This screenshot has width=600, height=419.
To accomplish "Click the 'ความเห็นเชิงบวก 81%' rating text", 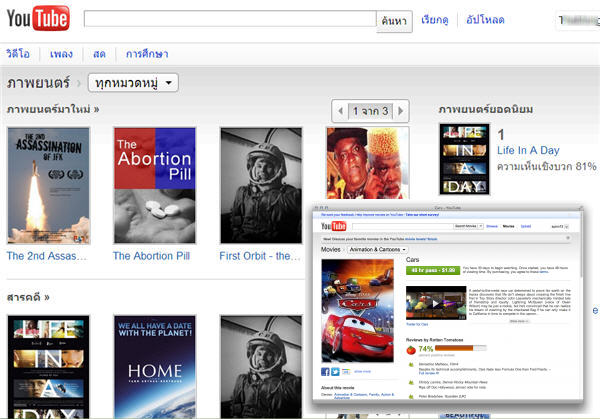I will (546, 166).
